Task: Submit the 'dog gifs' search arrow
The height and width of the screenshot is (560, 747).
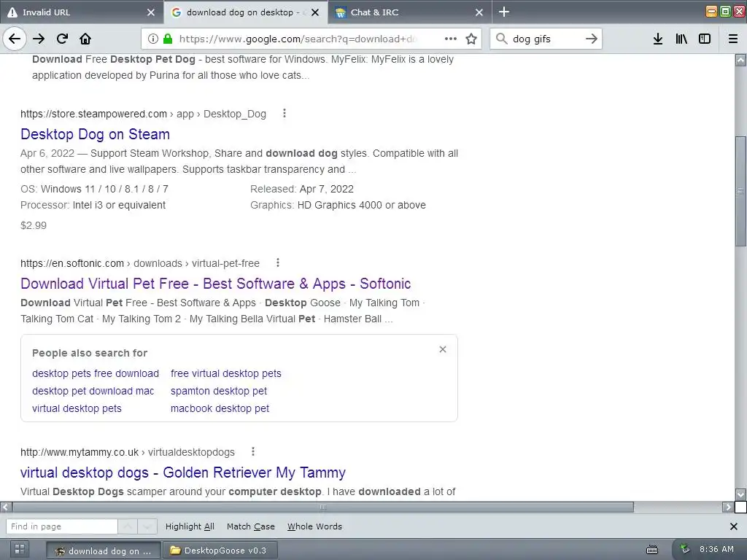Action: click(x=591, y=39)
